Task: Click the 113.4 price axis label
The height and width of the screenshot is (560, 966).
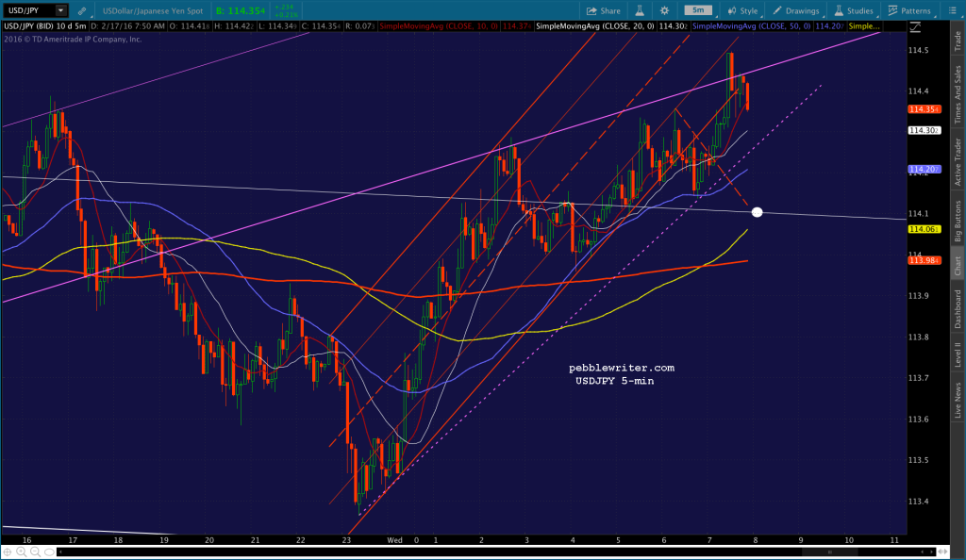Action: [918, 502]
